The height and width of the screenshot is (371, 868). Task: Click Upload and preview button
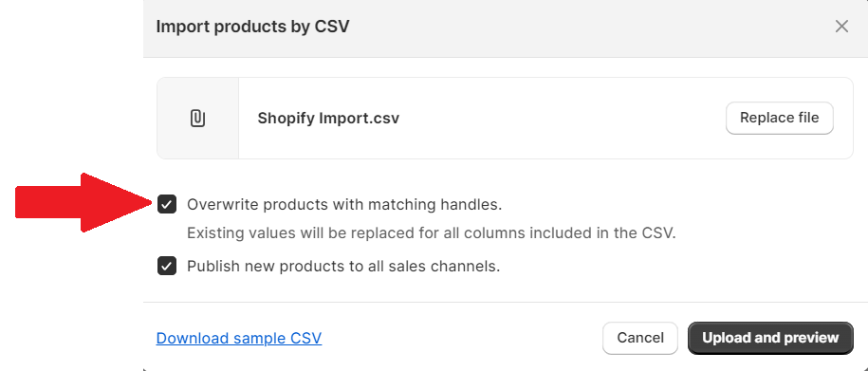coord(770,338)
